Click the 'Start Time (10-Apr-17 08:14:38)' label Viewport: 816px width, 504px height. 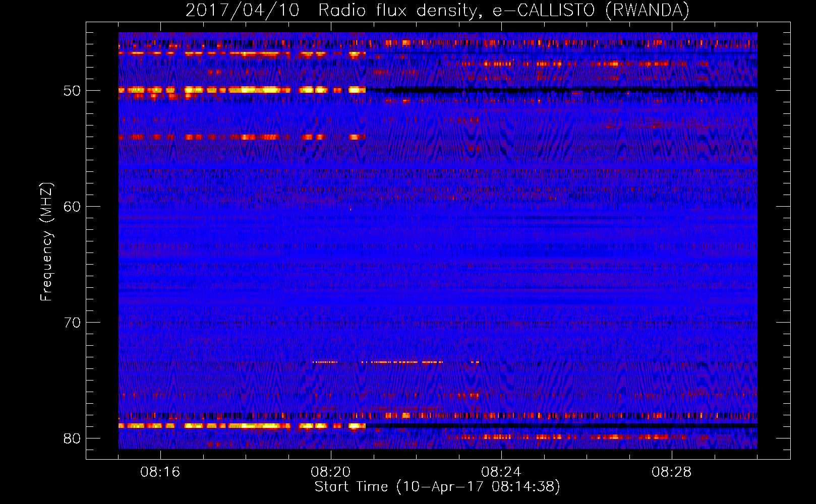(x=437, y=487)
